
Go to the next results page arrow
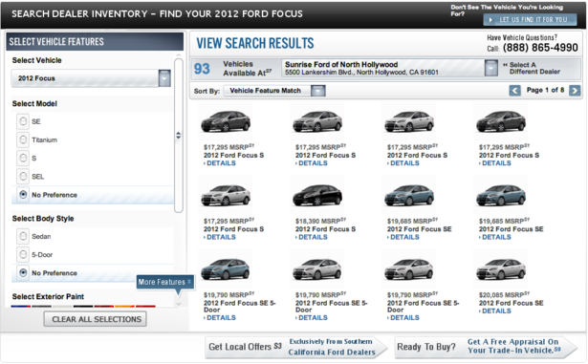point(575,91)
